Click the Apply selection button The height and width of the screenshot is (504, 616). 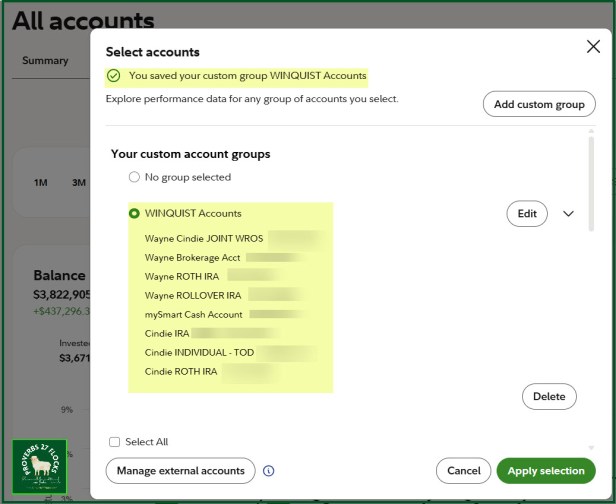coord(546,471)
